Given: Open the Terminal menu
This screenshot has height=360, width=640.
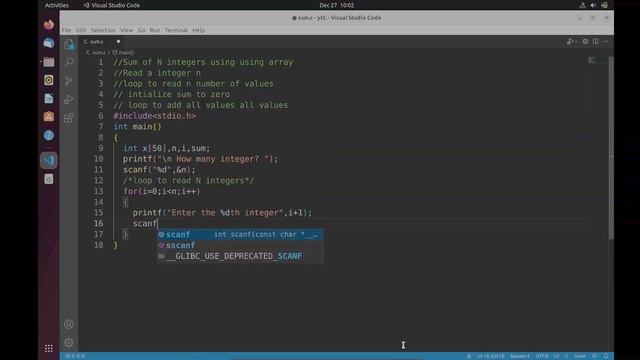Looking at the screenshot, I should point(176,30).
